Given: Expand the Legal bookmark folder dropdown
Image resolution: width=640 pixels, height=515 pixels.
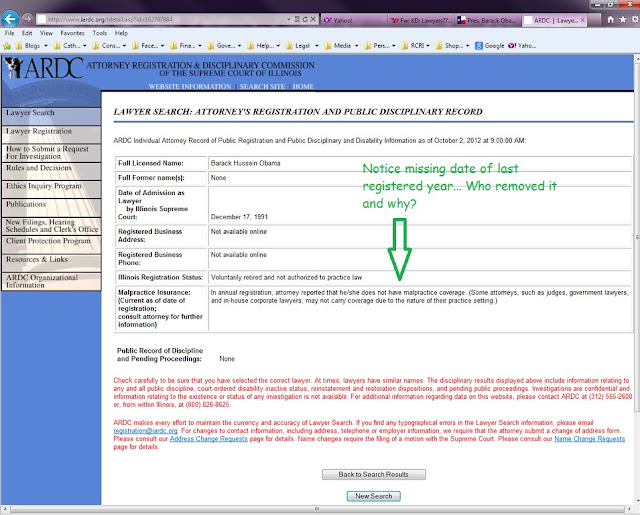Looking at the screenshot, I should point(316,46).
